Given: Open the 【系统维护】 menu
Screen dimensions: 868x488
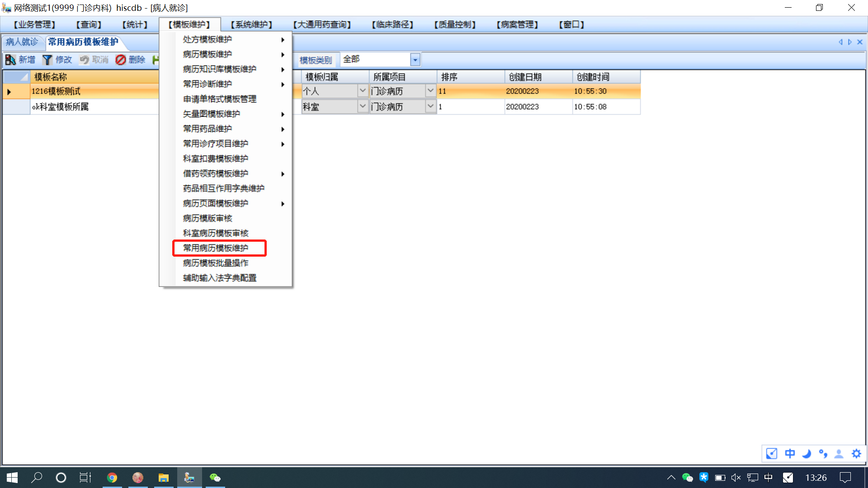Looking at the screenshot, I should tap(251, 24).
